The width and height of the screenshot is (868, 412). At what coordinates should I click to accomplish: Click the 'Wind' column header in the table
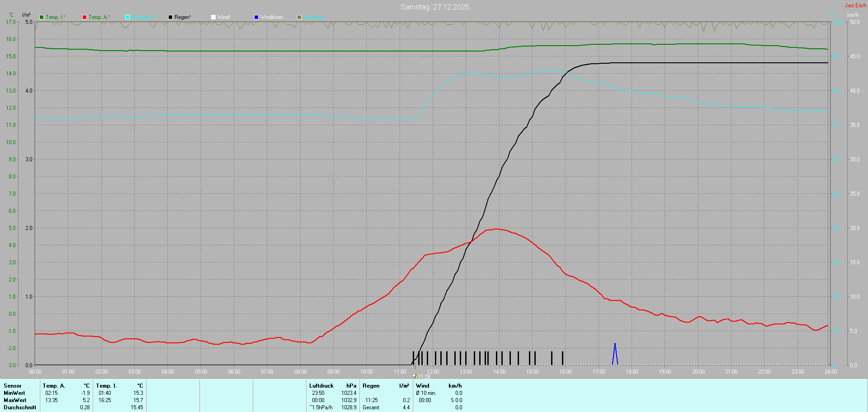pyautogui.click(x=423, y=386)
